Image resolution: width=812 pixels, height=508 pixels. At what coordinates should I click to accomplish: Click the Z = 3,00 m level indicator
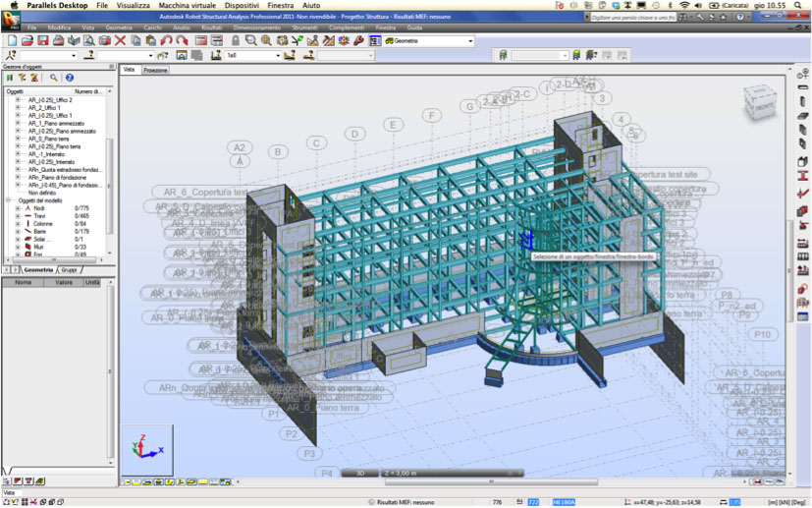451,474
